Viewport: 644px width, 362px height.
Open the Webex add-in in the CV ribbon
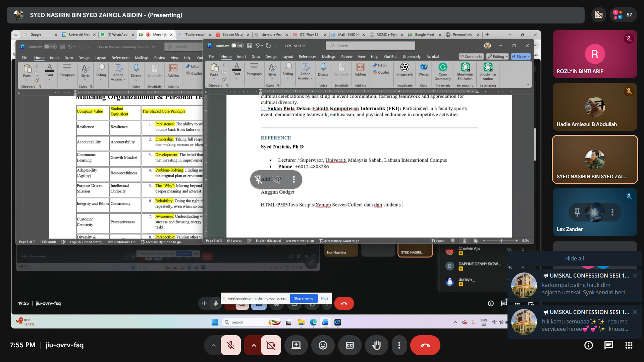(x=424, y=70)
